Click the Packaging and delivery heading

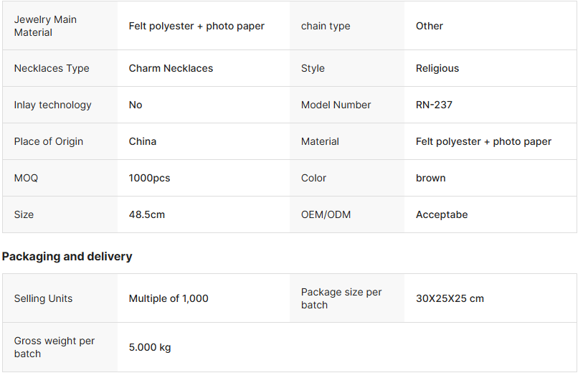tap(67, 256)
